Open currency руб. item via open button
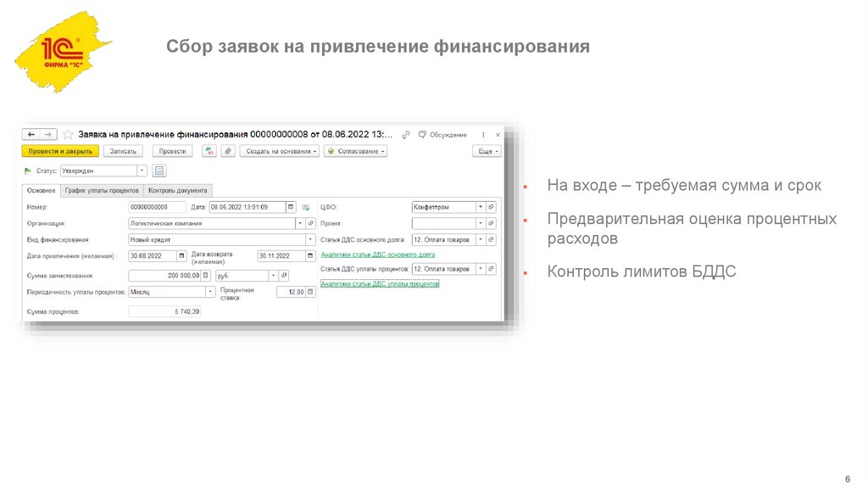 pyautogui.click(x=284, y=276)
